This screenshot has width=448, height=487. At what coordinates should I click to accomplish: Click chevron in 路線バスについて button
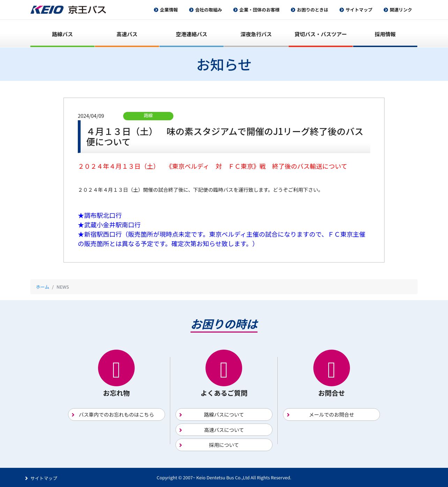point(180,415)
